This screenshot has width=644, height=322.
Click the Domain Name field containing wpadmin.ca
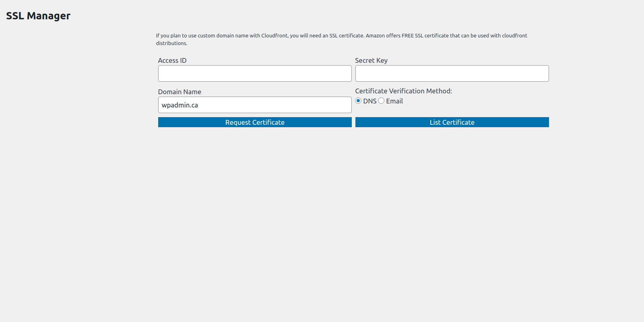point(254,105)
